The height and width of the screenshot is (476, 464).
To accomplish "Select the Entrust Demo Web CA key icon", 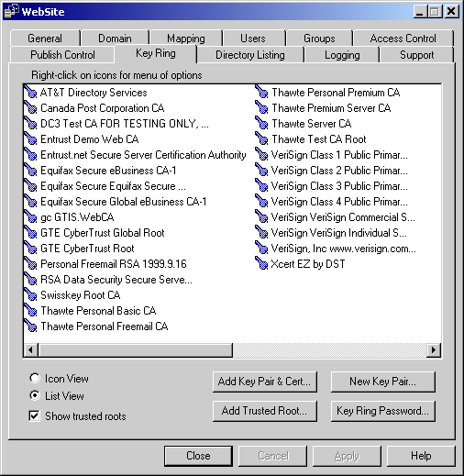I will coord(30,138).
